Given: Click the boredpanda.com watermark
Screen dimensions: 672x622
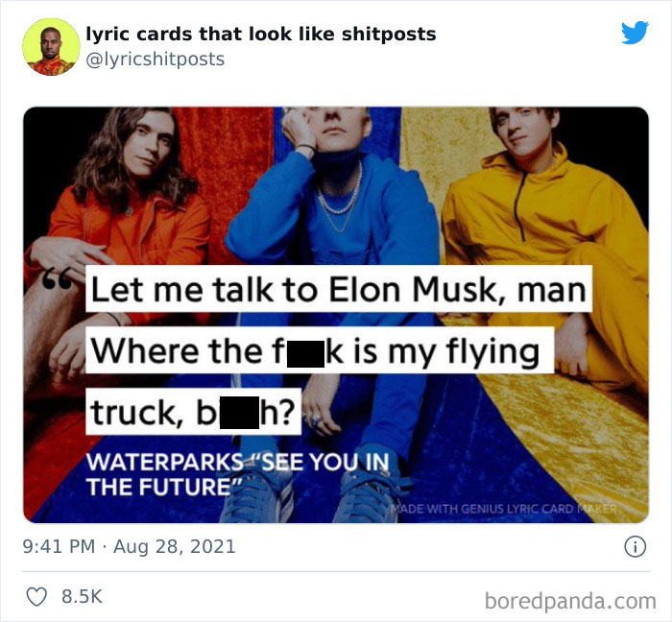Looking at the screenshot, I should pyautogui.click(x=570, y=601).
